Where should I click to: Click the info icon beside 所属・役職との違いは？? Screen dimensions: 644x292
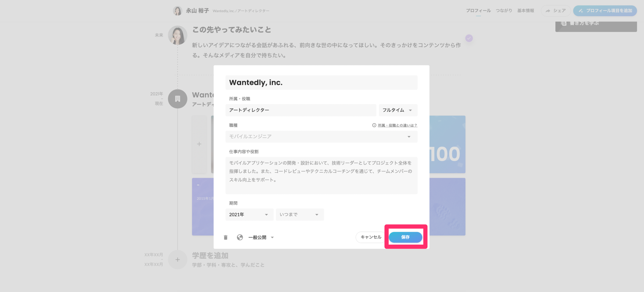tap(374, 125)
